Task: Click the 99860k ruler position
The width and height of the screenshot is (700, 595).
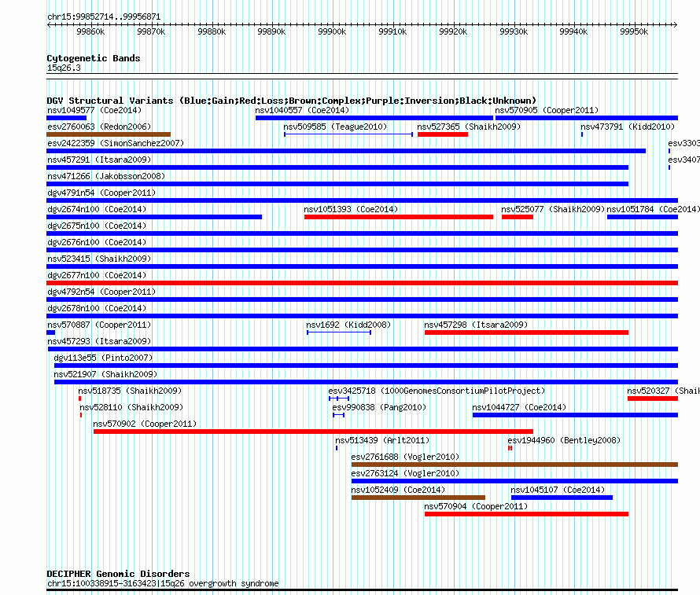Action: point(90,31)
